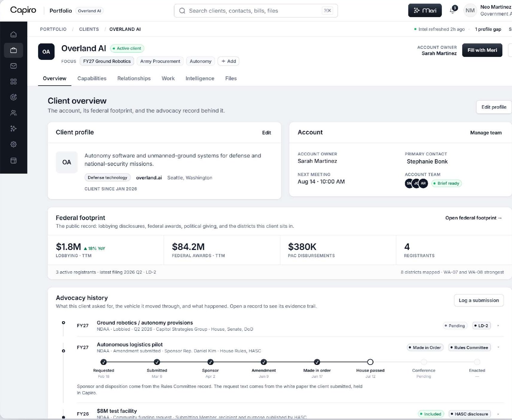Click the Edit profile button
This screenshot has height=420, width=512.
pos(494,107)
